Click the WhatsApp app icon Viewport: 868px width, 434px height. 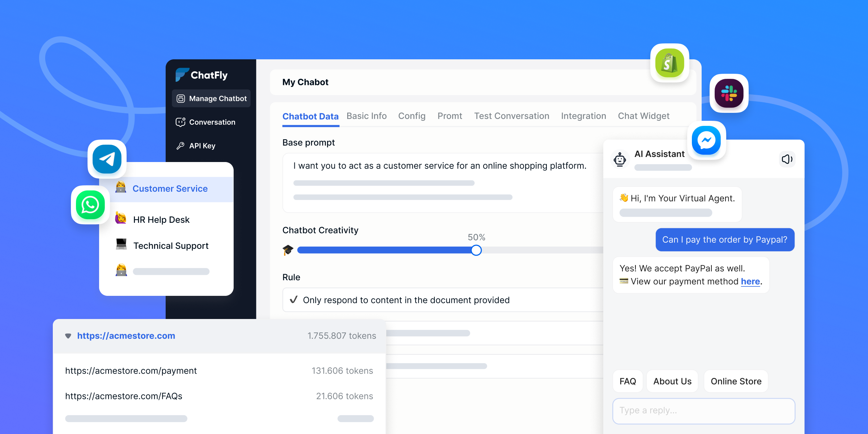pyautogui.click(x=90, y=205)
